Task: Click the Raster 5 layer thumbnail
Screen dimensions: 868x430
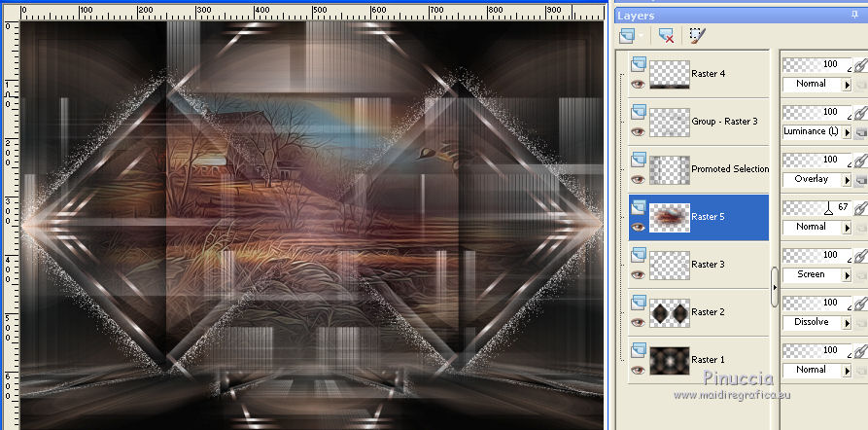Action: coord(670,218)
